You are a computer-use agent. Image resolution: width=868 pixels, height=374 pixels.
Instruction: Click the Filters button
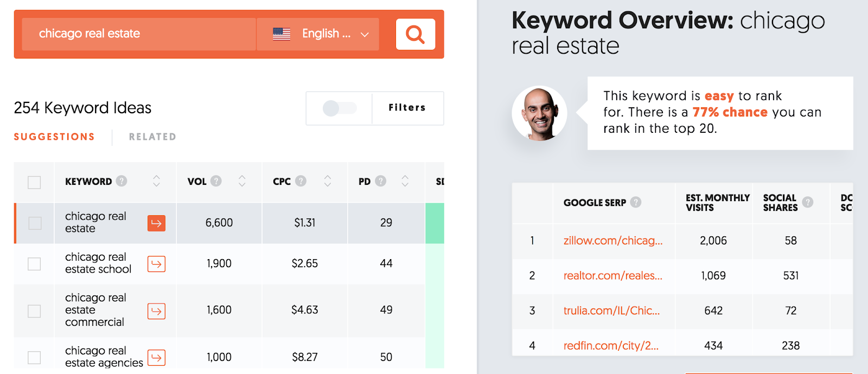[x=407, y=108]
